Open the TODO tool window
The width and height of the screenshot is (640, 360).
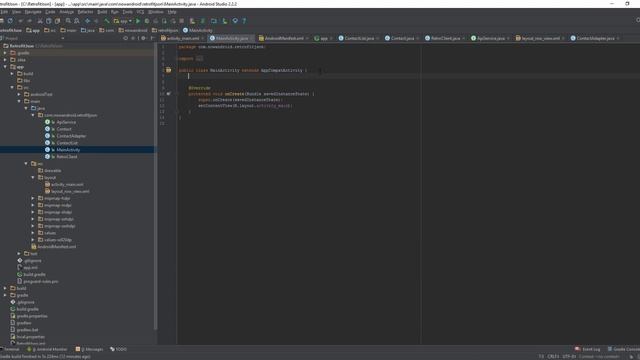(x=118, y=349)
